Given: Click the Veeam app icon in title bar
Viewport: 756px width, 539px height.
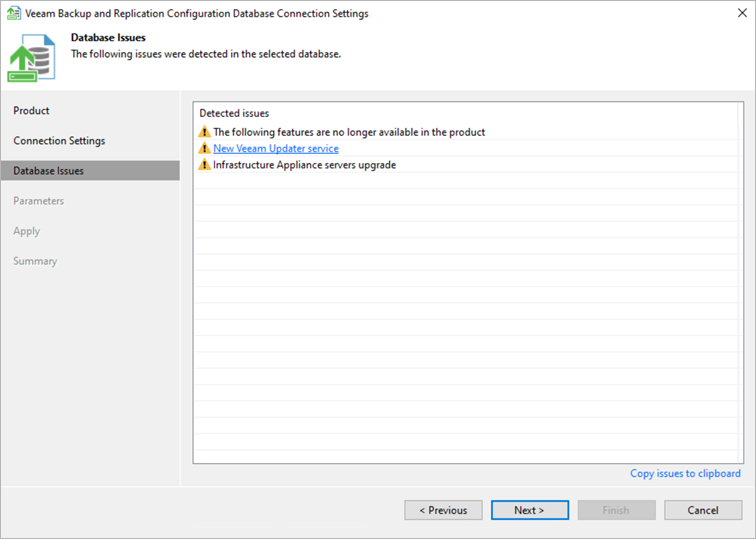Looking at the screenshot, I should pos(14,13).
